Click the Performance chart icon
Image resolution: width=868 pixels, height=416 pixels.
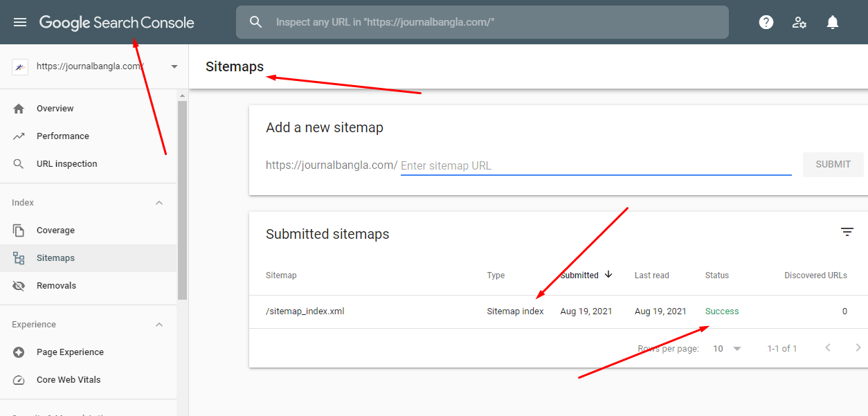coord(18,136)
